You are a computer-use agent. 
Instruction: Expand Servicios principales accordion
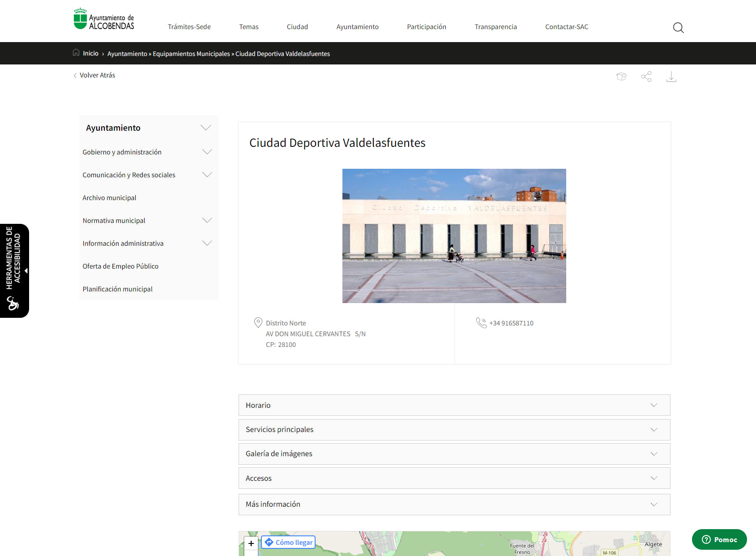[454, 430]
